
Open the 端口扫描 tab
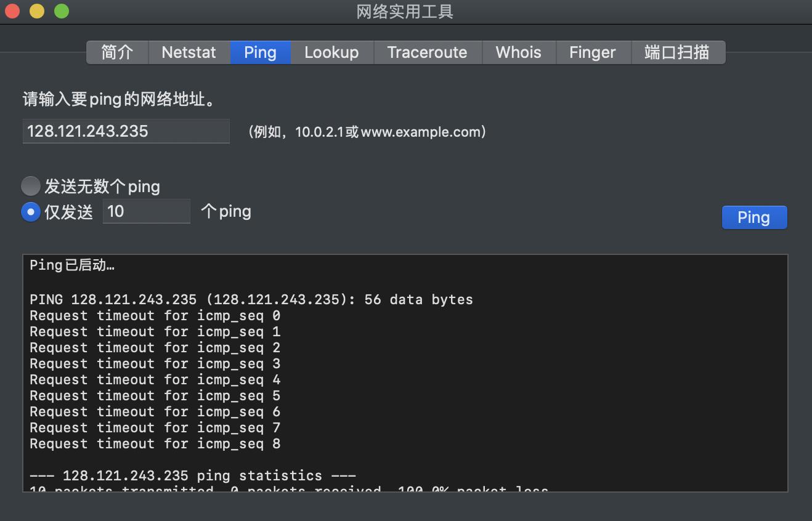point(676,52)
